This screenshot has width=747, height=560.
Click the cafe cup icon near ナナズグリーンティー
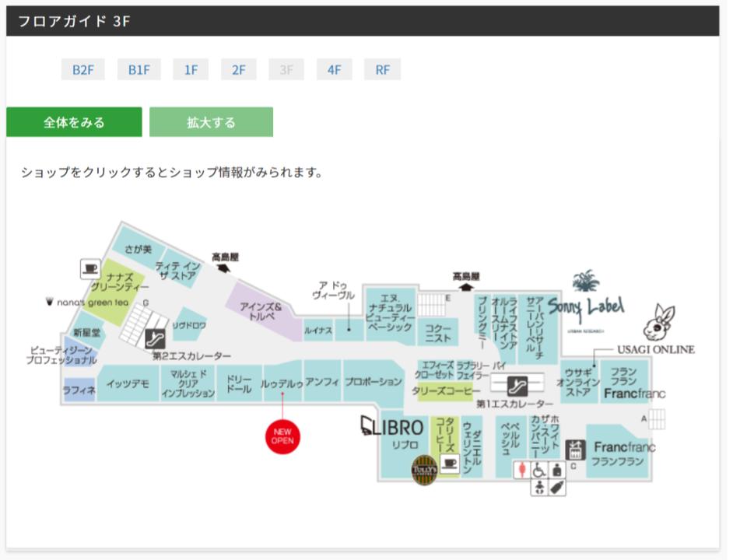(x=90, y=269)
